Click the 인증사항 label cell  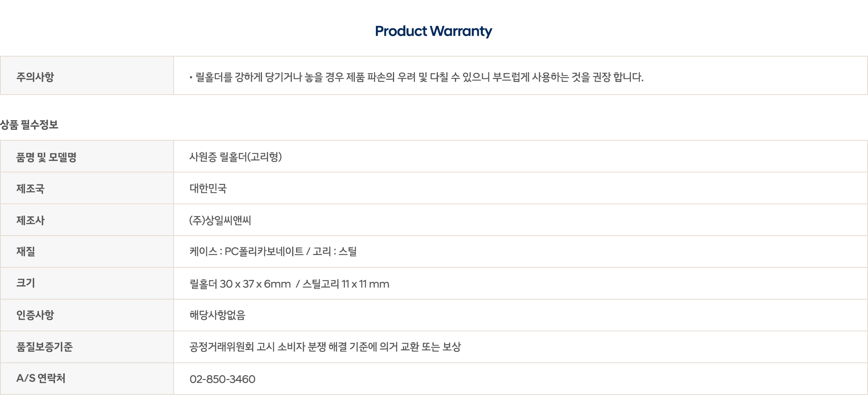[x=35, y=315]
